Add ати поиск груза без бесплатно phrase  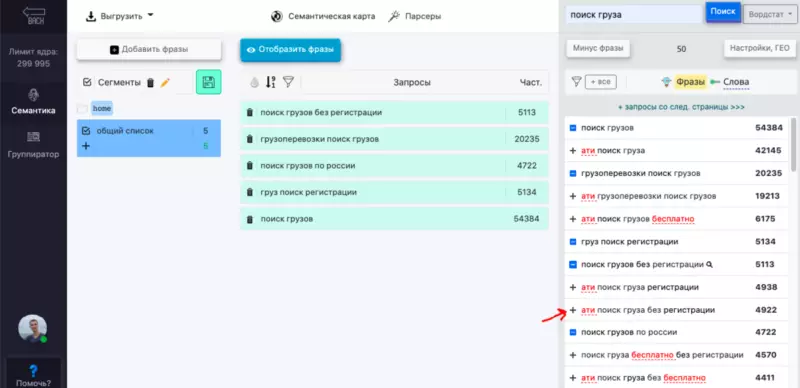(x=572, y=378)
